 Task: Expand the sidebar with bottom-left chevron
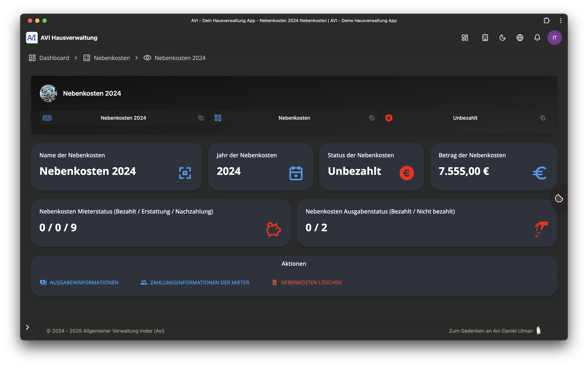click(28, 327)
